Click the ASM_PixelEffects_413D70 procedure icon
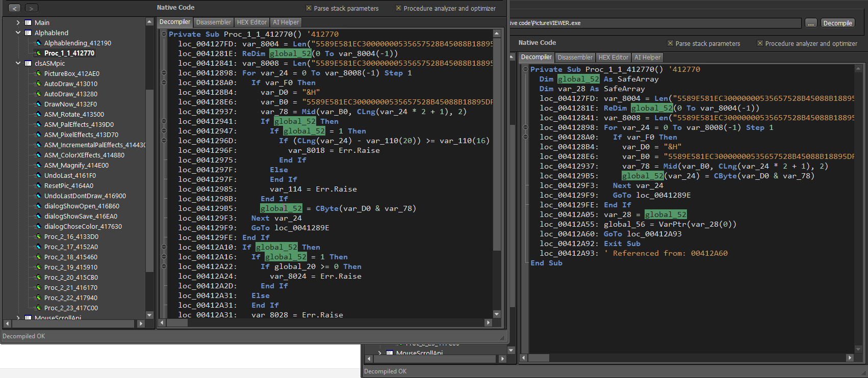Image resolution: width=868 pixels, height=378 pixels. pyautogui.click(x=38, y=134)
